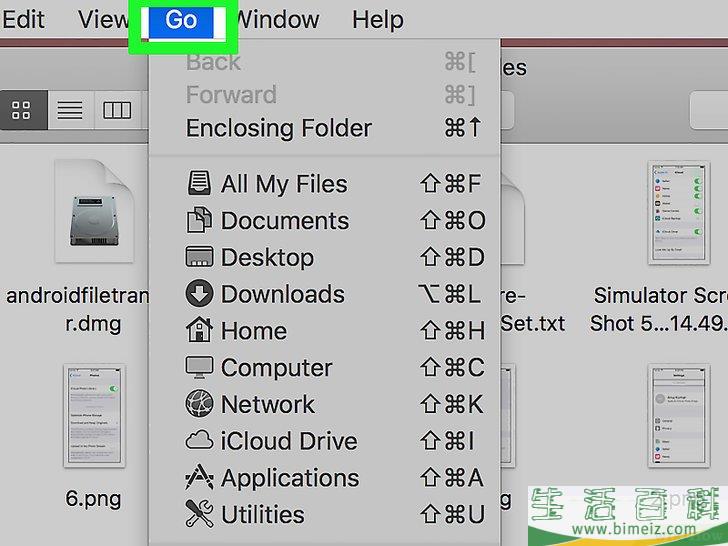
Task: Click the "Network" menu text
Action: pyautogui.click(x=268, y=404)
